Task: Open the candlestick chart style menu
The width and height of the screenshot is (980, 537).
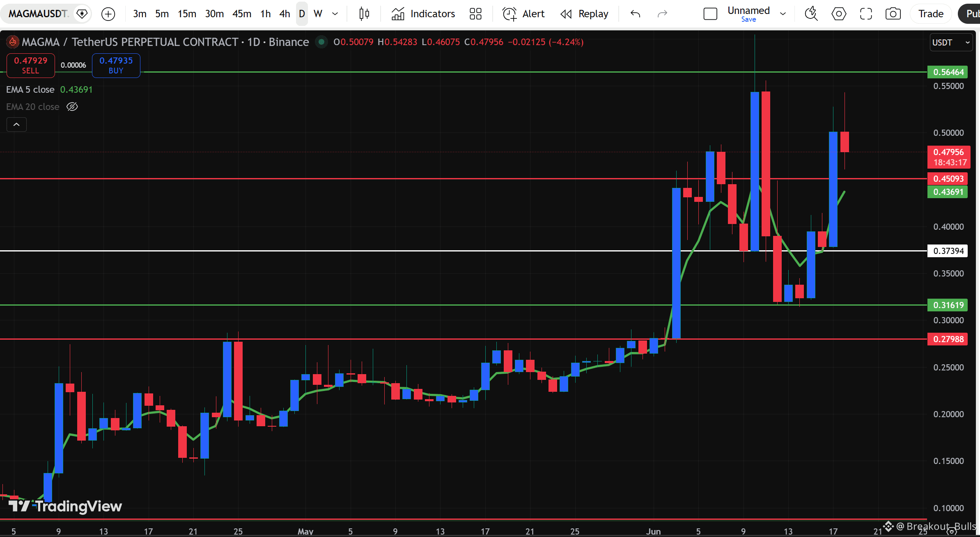Action: coord(364,14)
